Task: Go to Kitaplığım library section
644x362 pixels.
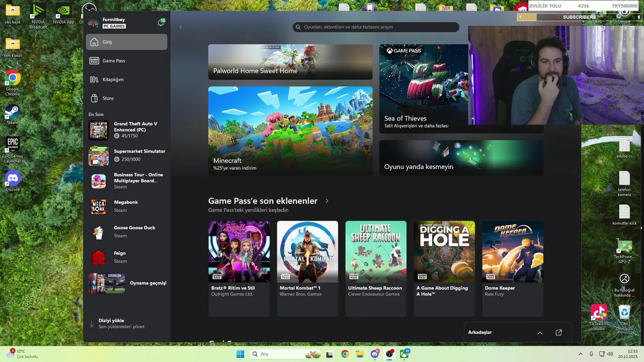Action: [x=126, y=79]
